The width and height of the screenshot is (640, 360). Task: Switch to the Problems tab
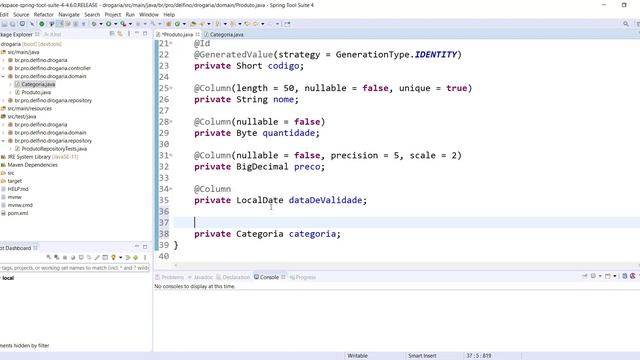point(169,277)
